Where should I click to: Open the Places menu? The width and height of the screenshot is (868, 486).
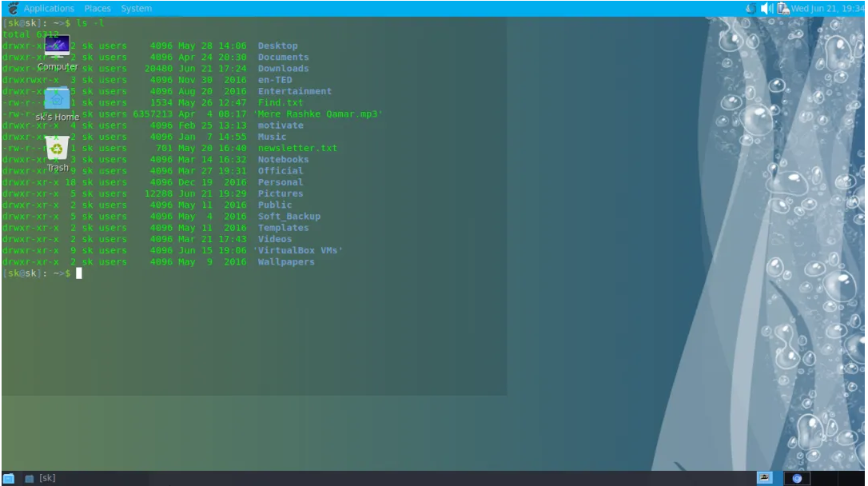coord(98,8)
